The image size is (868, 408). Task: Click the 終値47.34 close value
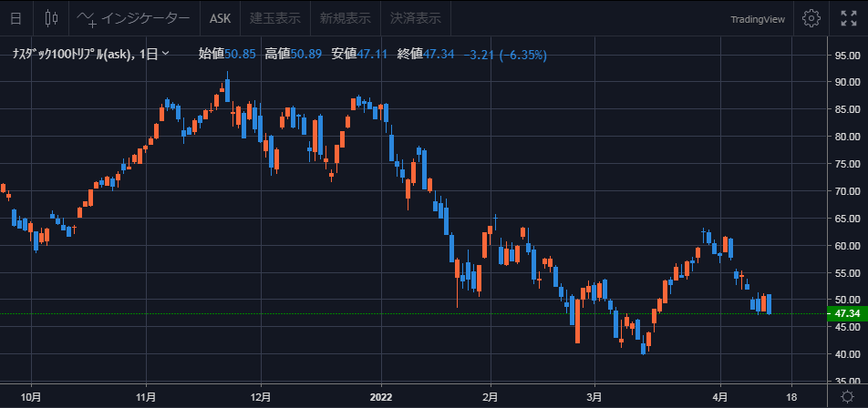click(426, 54)
